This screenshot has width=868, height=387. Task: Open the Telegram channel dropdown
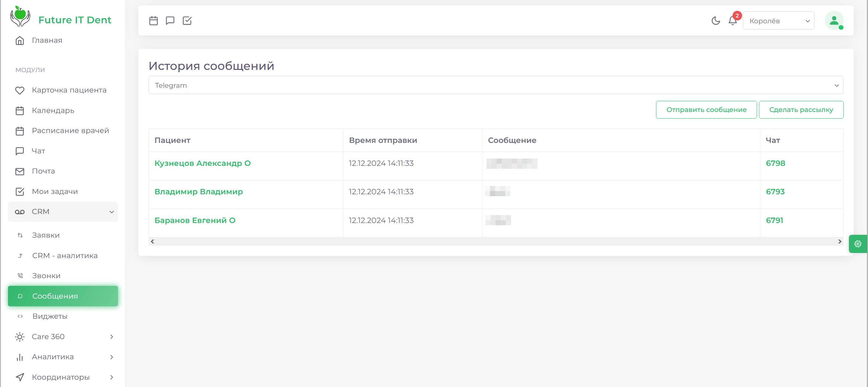(x=496, y=85)
